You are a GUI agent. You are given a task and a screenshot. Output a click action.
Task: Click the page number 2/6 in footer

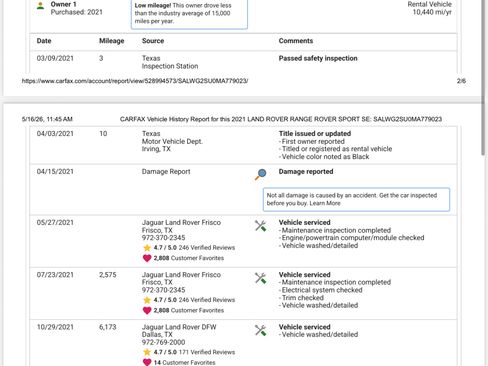(461, 81)
